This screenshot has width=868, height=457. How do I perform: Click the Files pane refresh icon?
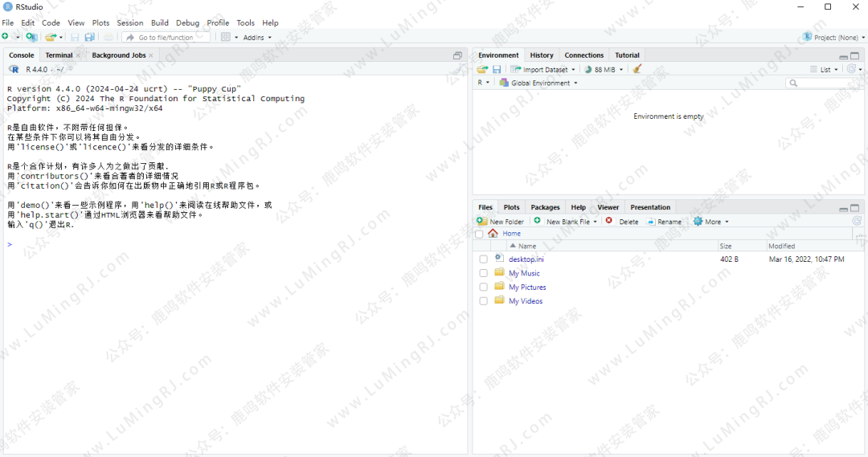coord(857,221)
